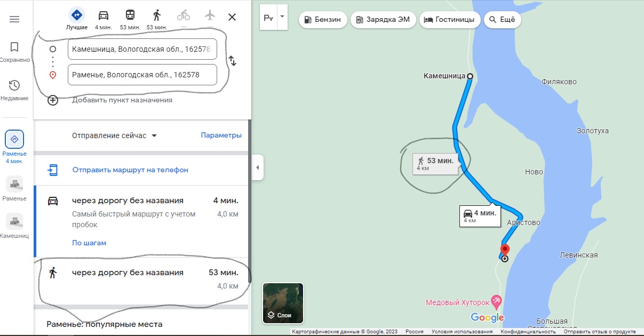The width and height of the screenshot is (644, 336).
Task: Open the Recent history sidebar item
Action: click(14, 90)
